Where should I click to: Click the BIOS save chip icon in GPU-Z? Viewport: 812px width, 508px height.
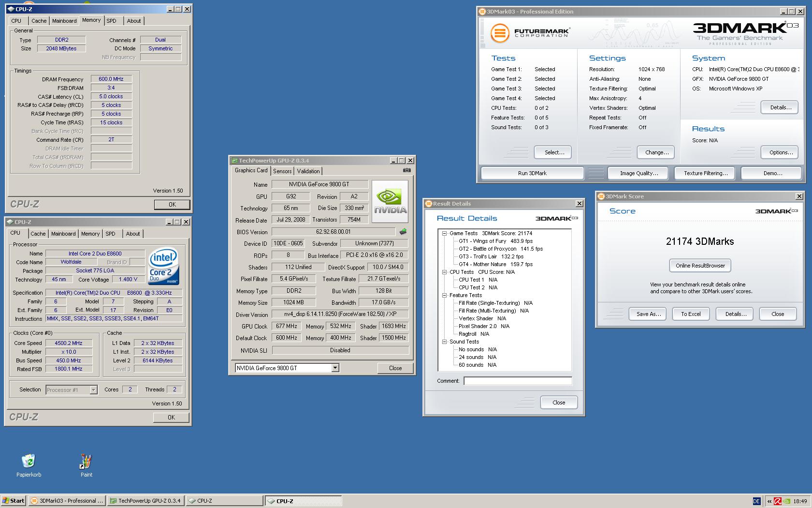(403, 232)
